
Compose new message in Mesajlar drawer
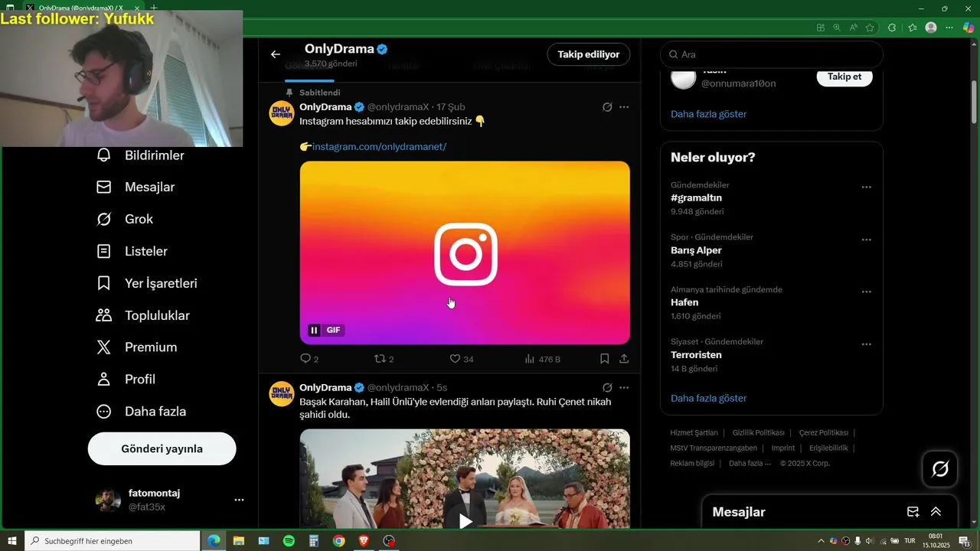coord(913,512)
